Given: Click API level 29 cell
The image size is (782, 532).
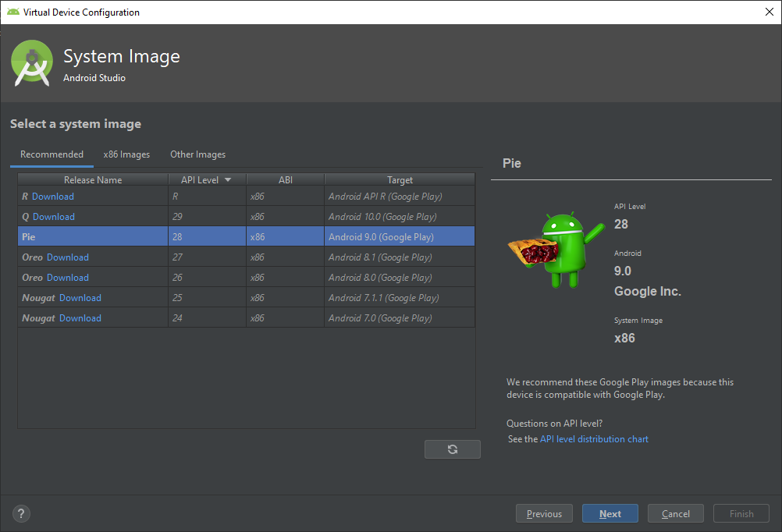Looking at the screenshot, I should (207, 216).
